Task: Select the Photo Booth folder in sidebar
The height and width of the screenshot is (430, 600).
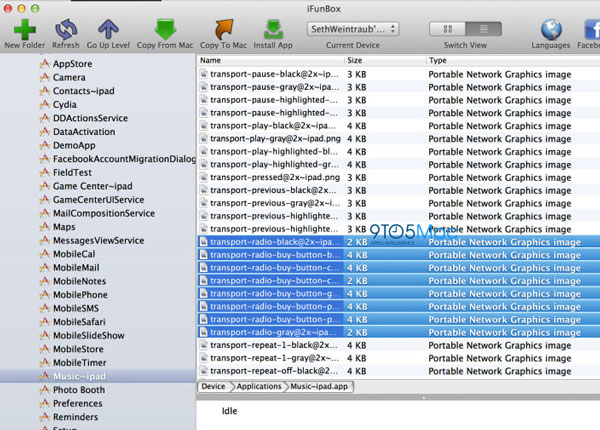Action: tap(79, 390)
